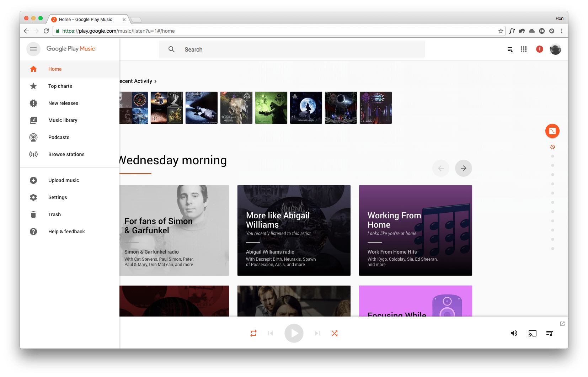Click the Home house icon
This screenshot has width=588, height=377.
[33, 69]
